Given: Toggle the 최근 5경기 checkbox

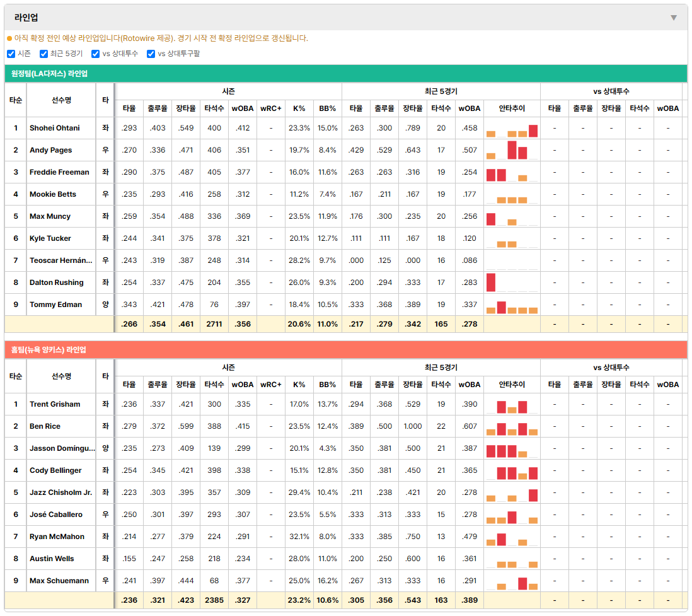Looking at the screenshot, I should 43,54.
